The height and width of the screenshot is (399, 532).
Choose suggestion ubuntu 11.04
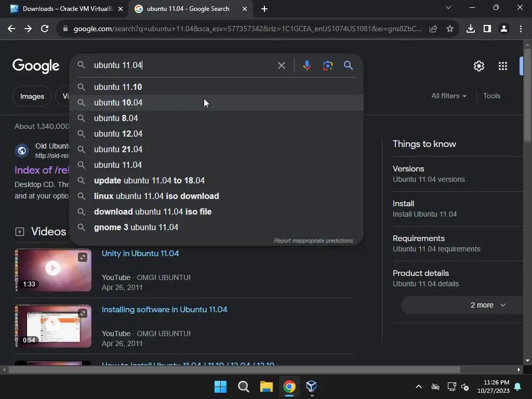tap(217, 165)
